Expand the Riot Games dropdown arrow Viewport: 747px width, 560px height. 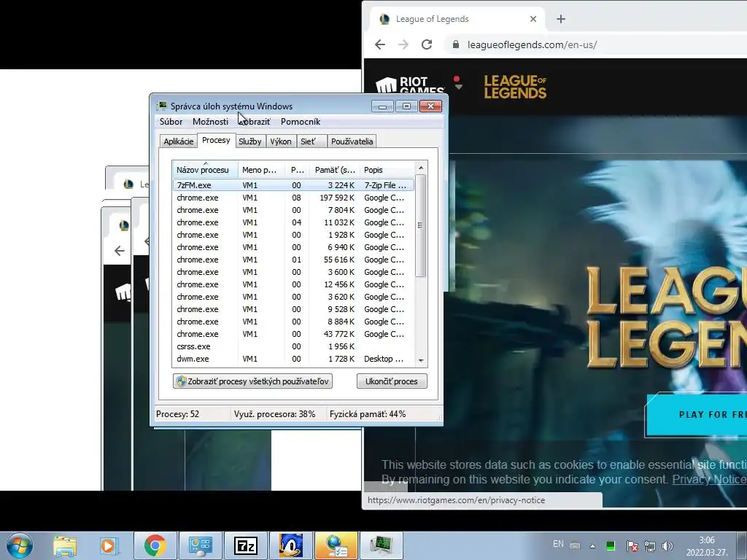[458, 87]
